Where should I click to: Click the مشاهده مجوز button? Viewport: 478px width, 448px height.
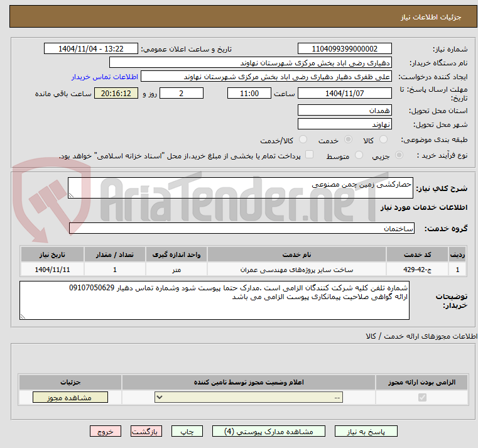(70, 397)
